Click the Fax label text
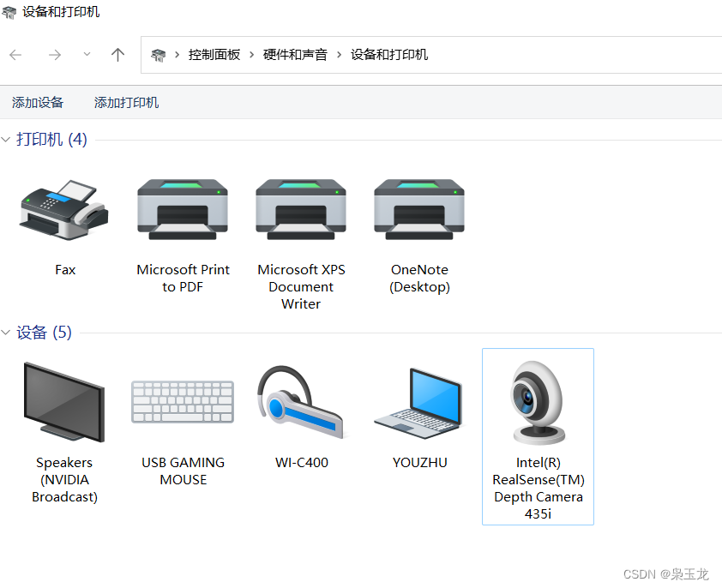This screenshot has height=588, width=722. point(65,270)
